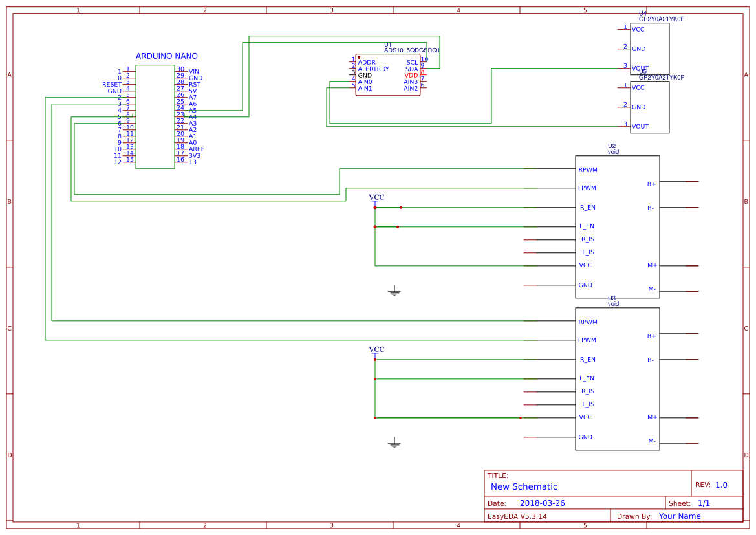Image resolution: width=756 pixels, height=535 pixels.
Task: Click the ARDUINO NANO title label
Action: [167, 56]
